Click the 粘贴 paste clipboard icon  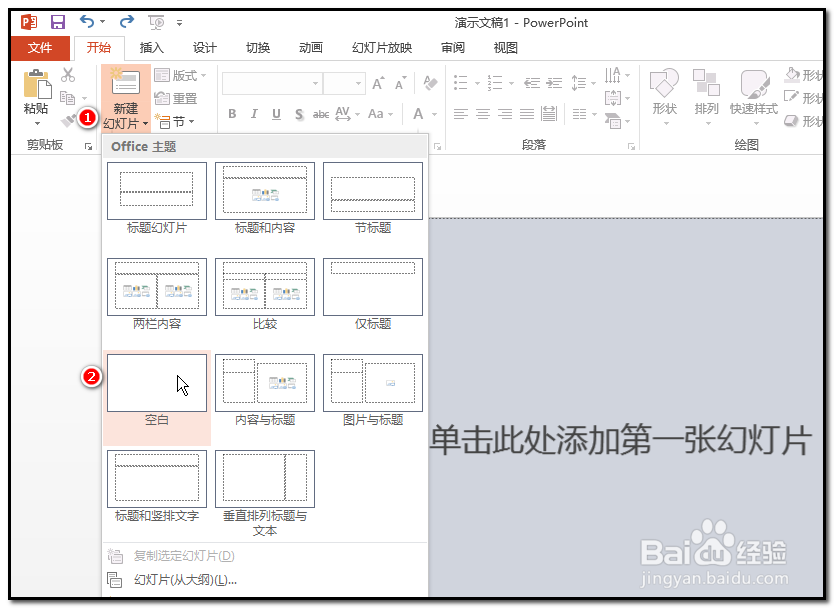click(37, 85)
